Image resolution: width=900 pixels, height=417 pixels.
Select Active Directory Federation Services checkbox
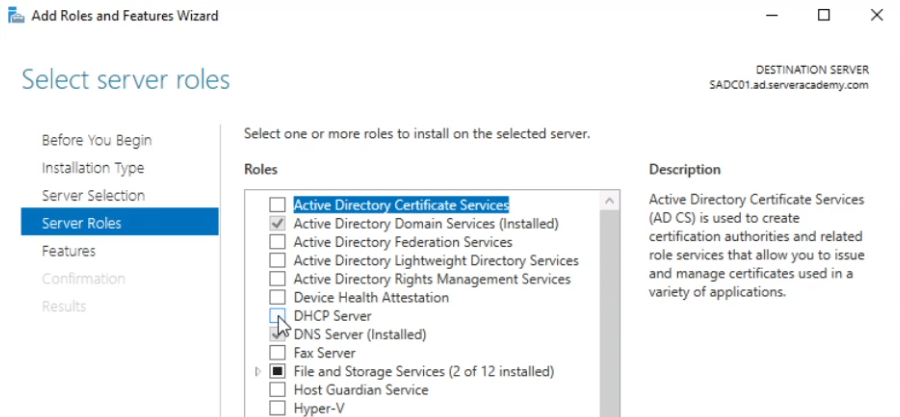277,242
